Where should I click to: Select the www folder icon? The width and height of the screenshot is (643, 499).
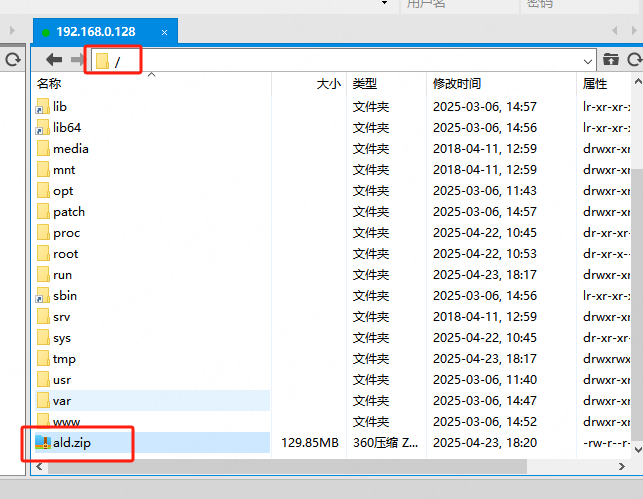43,421
